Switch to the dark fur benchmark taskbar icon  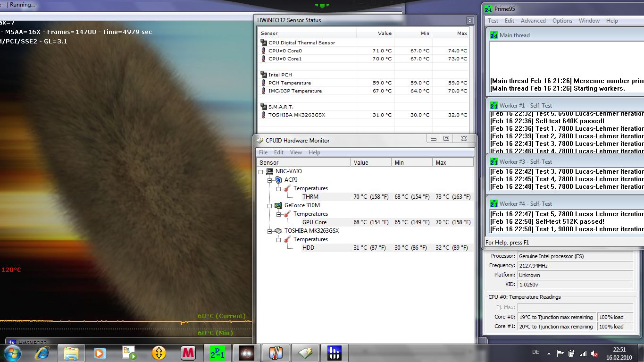tap(247, 353)
